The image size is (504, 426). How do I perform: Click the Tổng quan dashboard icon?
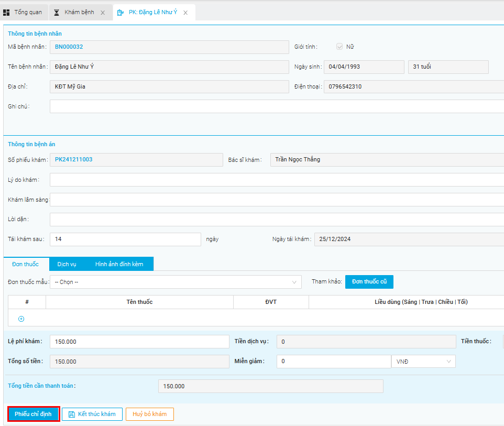tap(6, 13)
